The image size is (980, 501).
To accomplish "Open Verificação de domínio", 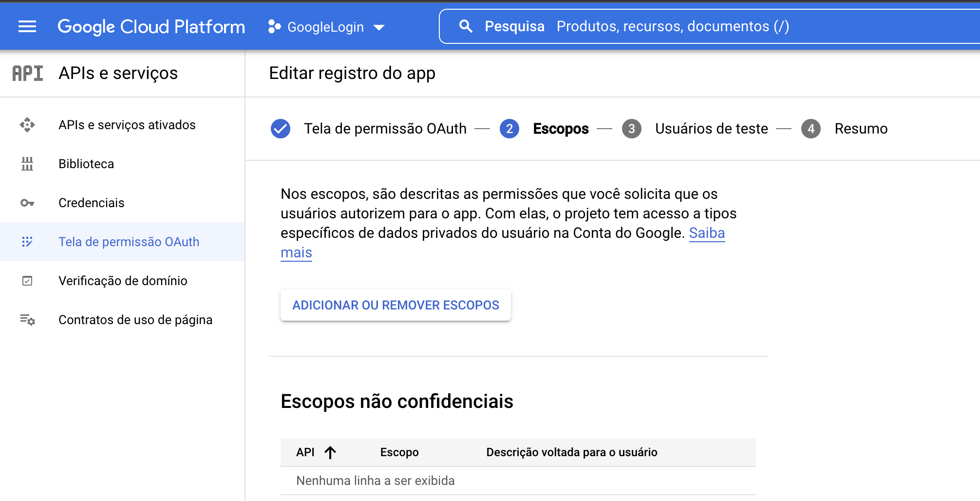I will coord(123,281).
